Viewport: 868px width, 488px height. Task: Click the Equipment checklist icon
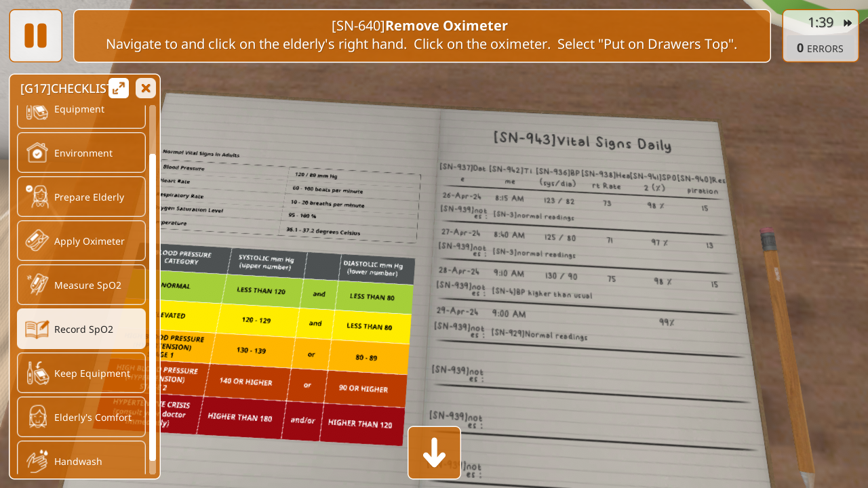coord(37,110)
